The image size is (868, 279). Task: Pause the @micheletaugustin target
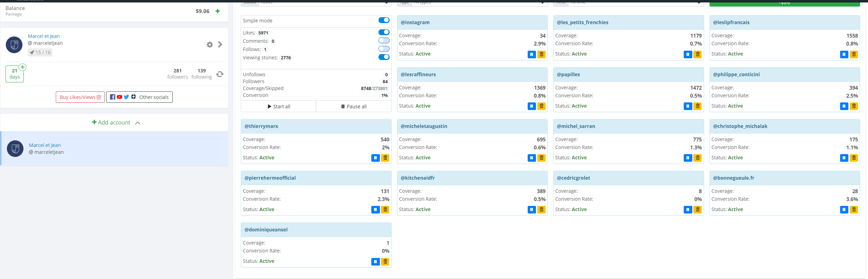531,158
